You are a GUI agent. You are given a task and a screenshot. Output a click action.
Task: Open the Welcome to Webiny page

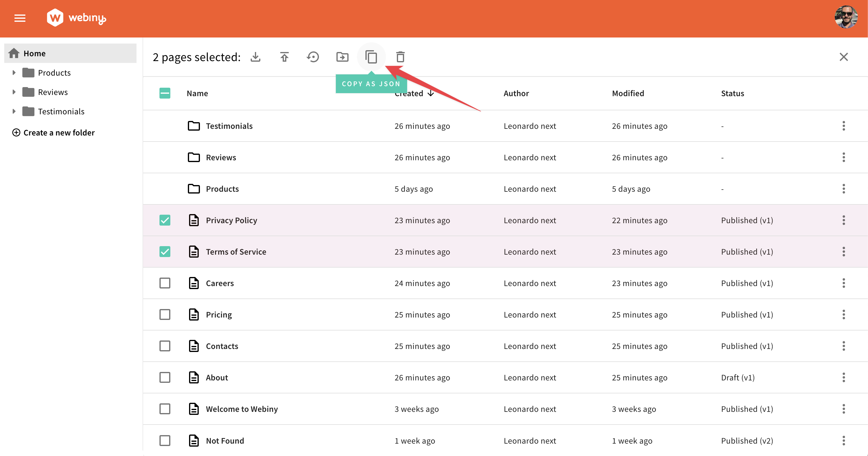[x=242, y=409]
